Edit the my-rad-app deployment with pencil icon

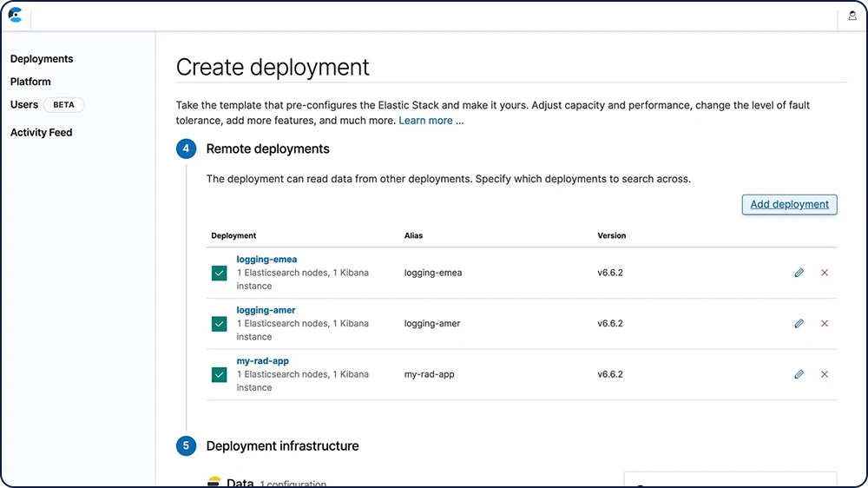[799, 374]
